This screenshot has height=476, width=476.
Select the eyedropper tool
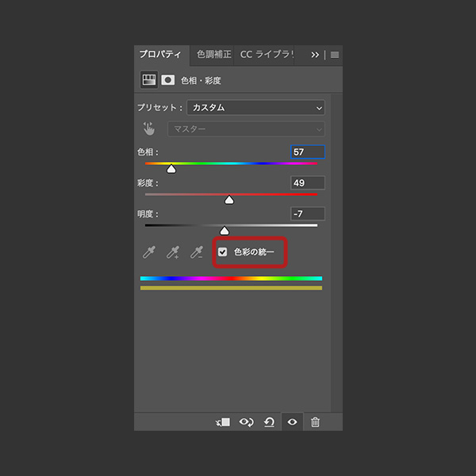click(148, 253)
